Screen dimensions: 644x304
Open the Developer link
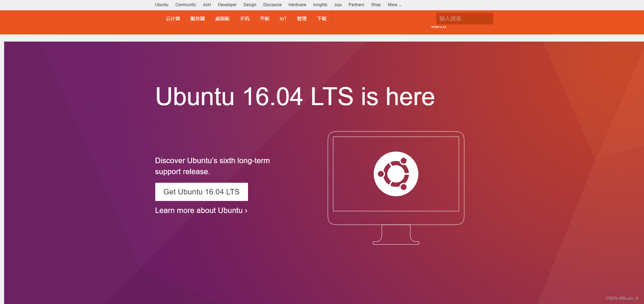[x=227, y=5]
